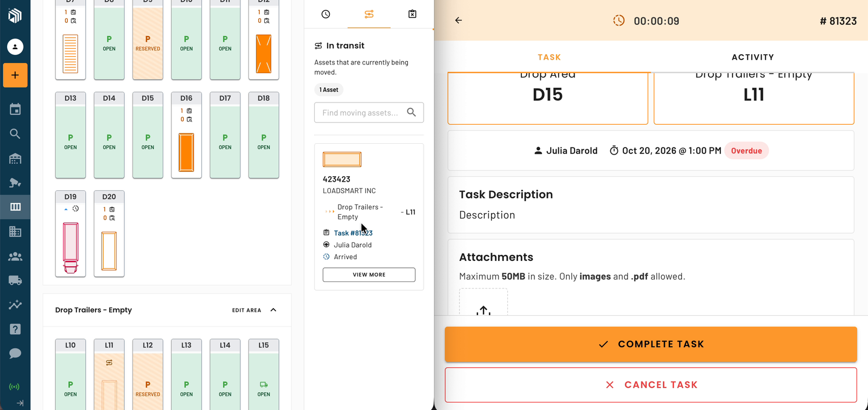Image resolution: width=868 pixels, height=410 pixels.
Task: Select the D15 Drop Area card
Action: click(x=548, y=98)
